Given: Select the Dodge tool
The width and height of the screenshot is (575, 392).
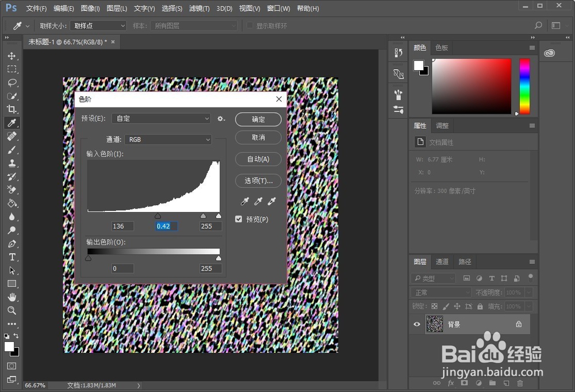Looking at the screenshot, I should (11, 230).
